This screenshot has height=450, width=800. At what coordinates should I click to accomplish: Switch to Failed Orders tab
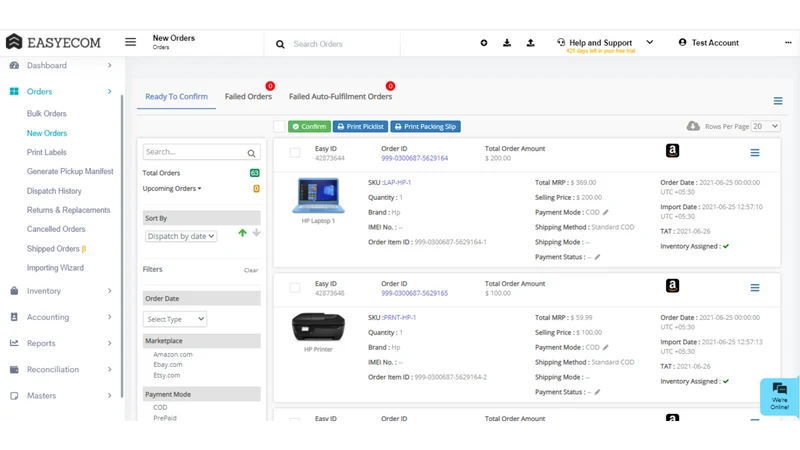(248, 96)
